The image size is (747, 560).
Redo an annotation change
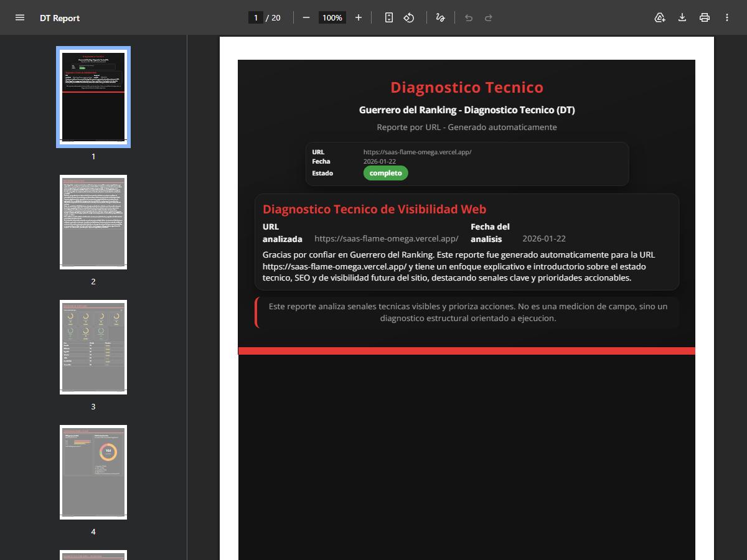point(489,17)
